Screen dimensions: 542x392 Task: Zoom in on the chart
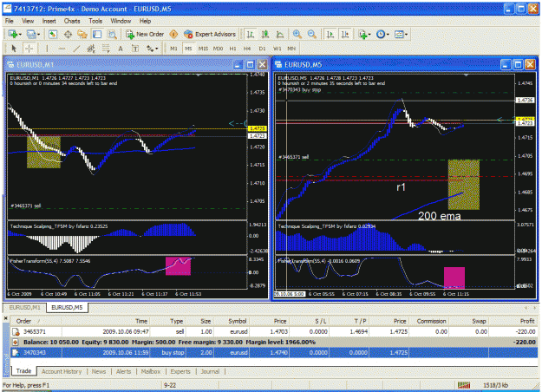(297, 34)
